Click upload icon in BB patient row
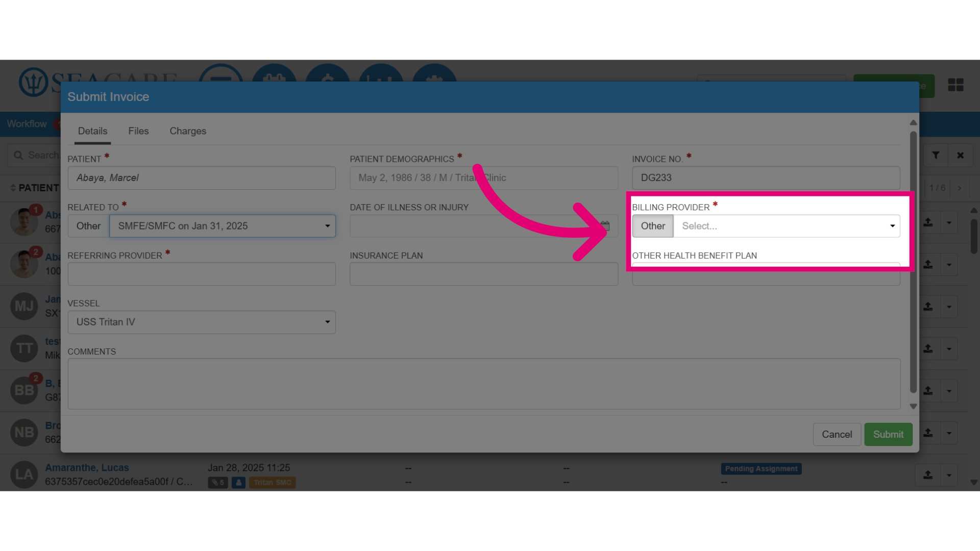Viewport: 980px width, 551px height. (928, 391)
